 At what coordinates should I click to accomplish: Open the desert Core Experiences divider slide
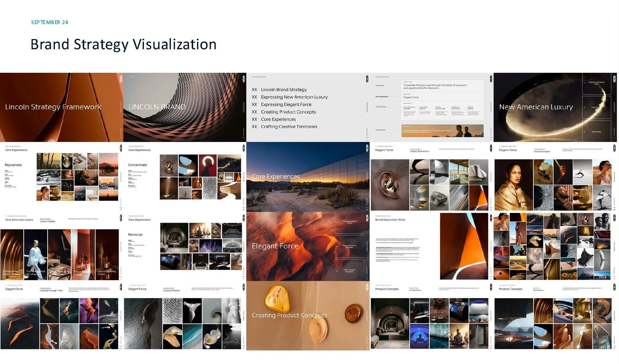[x=308, y=177]
